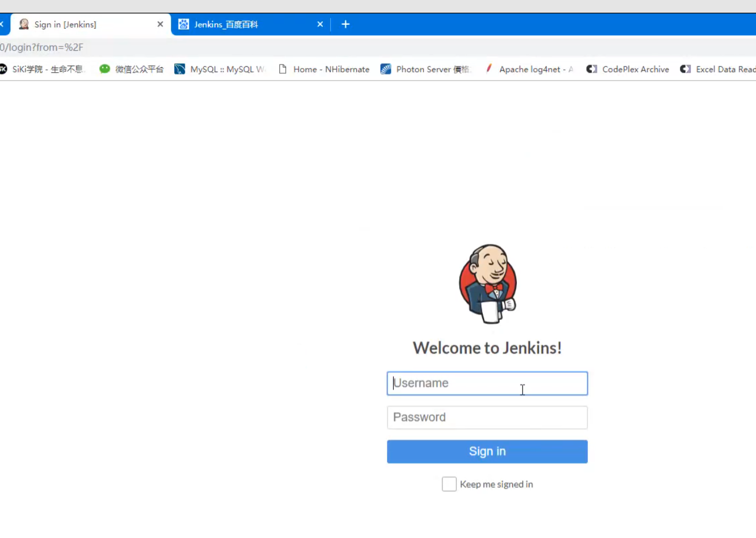756x538 pixels.
Task: Click the CodePlex Archive favicon
Action: [591, 69]
